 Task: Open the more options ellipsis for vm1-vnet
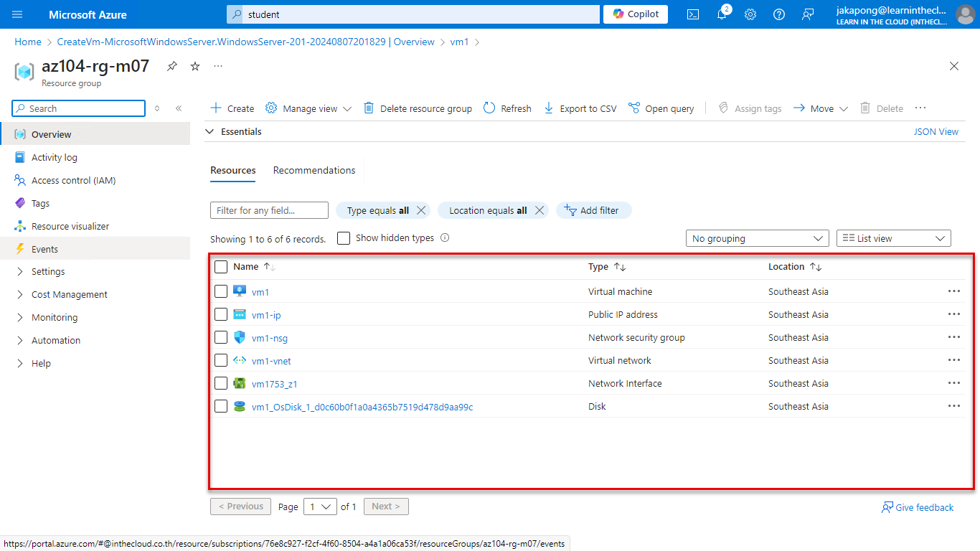(953, 360)
